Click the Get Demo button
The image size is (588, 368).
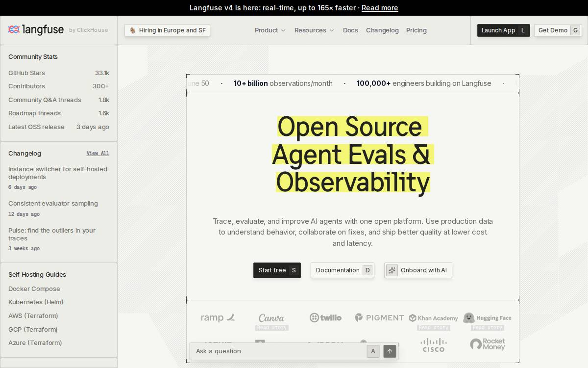pyautogui.click(x=558, y=30)
